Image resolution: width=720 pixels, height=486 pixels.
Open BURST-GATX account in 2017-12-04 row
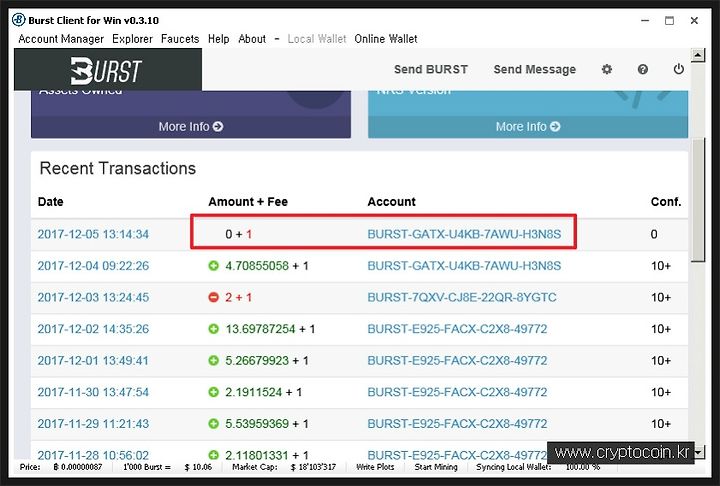click(x=464, y=266)
